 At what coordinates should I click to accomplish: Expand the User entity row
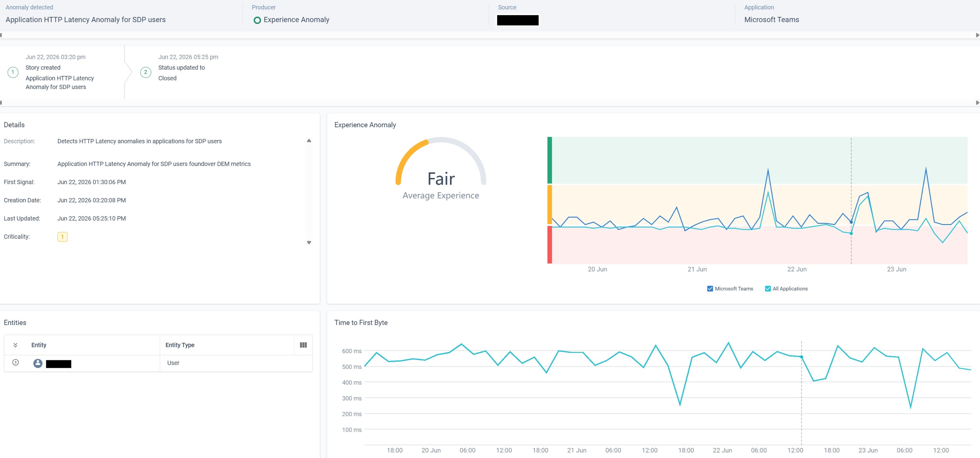[15, 363]
